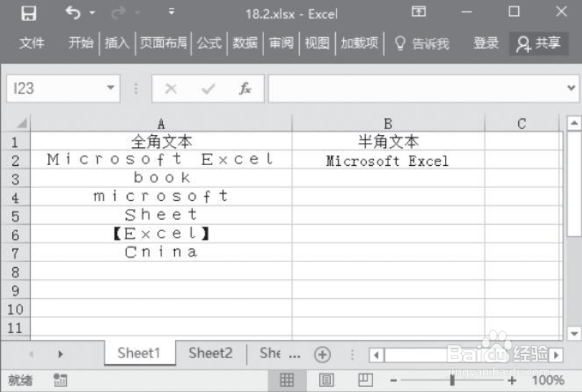Select the 数据 ribbon tab

[245, 43]
